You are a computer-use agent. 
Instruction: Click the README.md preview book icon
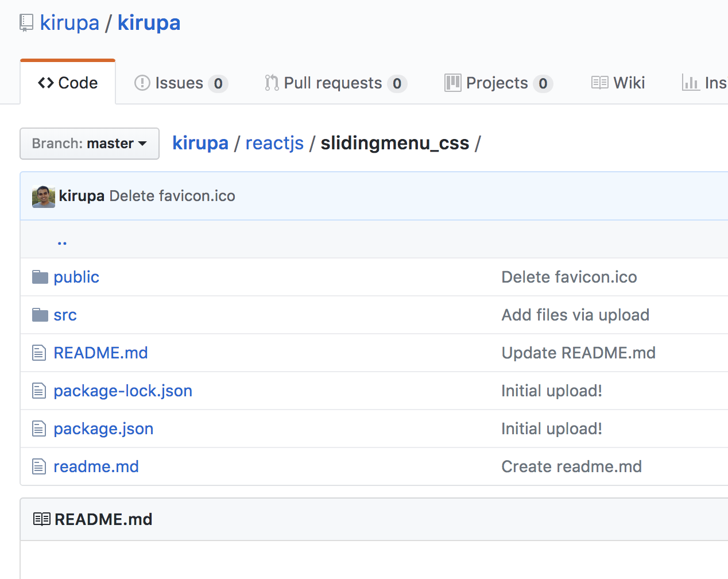(42, 519)
